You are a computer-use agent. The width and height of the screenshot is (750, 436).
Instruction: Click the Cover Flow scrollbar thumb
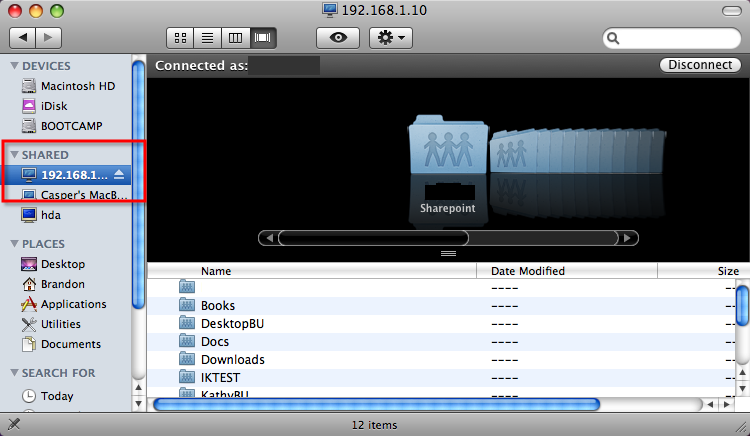tap(374, 238)
